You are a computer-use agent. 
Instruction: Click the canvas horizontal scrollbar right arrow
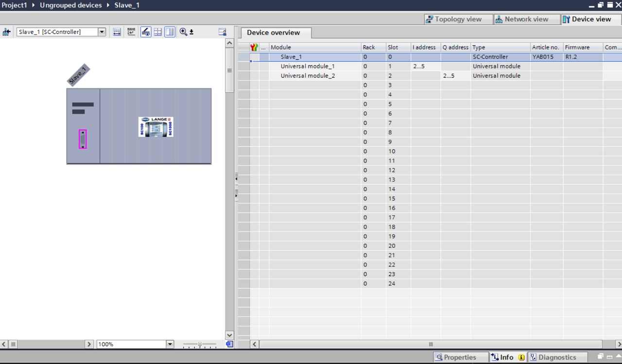click(89, 344)
